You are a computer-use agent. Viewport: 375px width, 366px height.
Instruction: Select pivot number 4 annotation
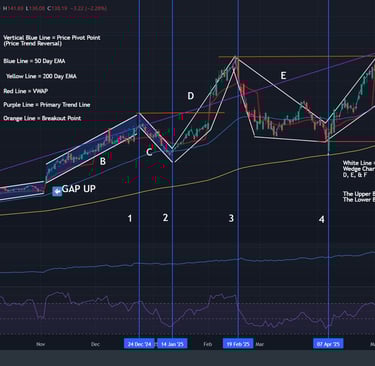(321, 219)
